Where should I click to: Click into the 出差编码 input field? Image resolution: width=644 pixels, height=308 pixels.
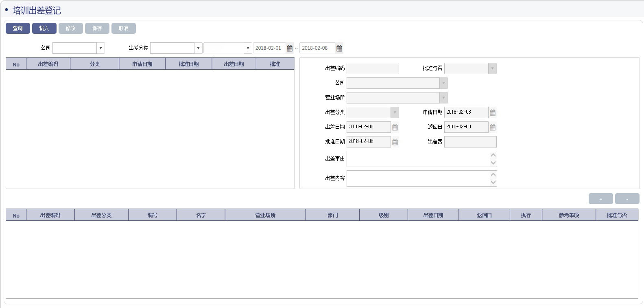point(373,68)
